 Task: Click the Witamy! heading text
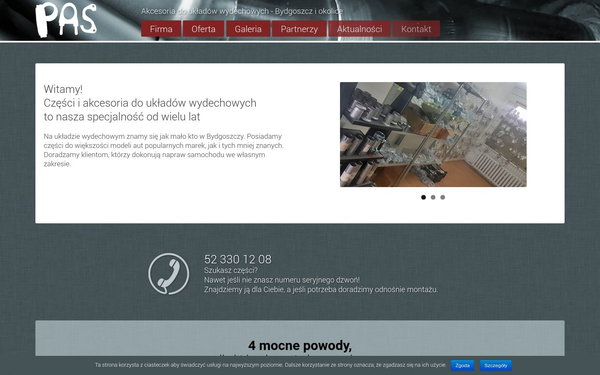click(63, 89)
